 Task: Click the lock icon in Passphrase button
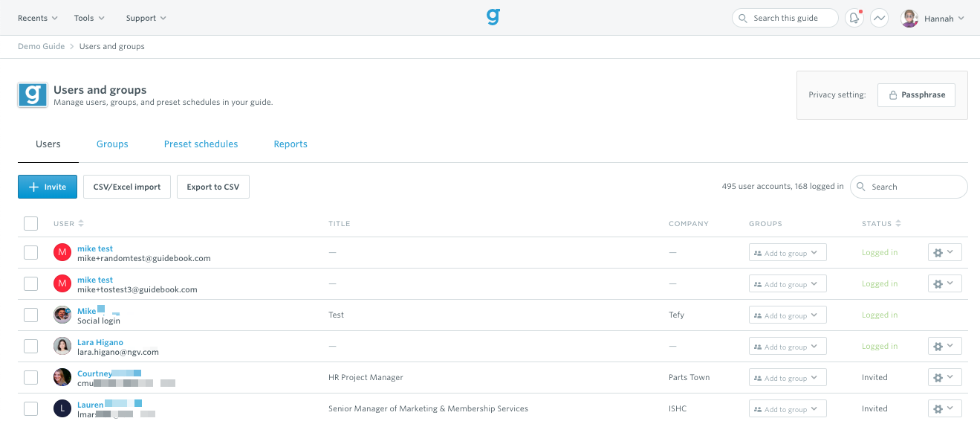(892, 95)
